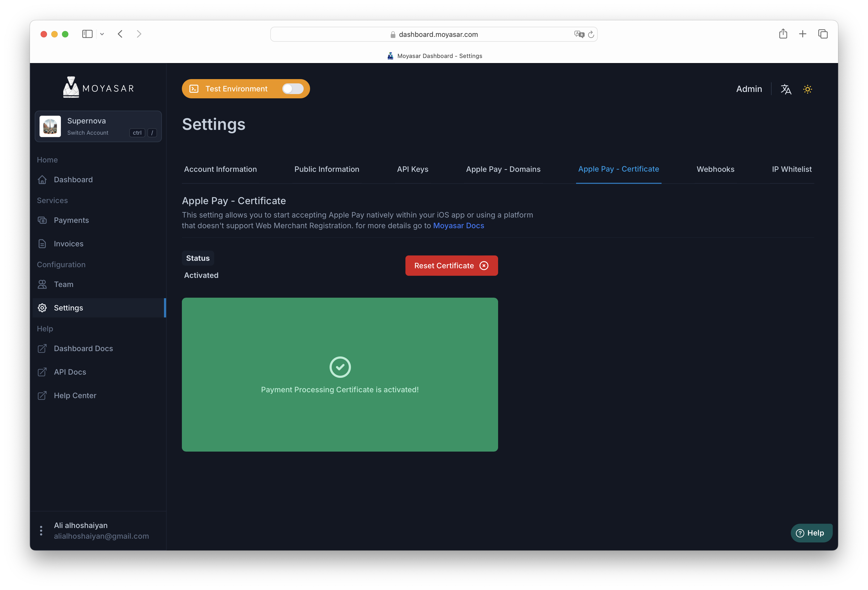
Task: Click the Team people icon
Action: tap(42, 284)
